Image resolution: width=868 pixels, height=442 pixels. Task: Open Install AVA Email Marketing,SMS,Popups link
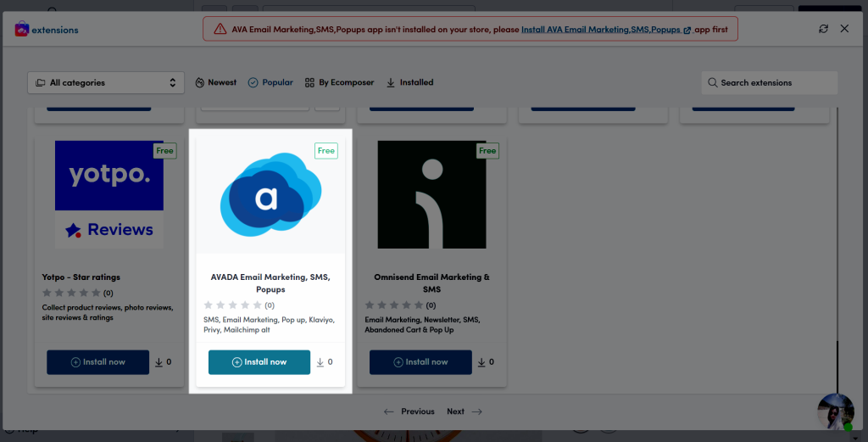coord(605,30)
